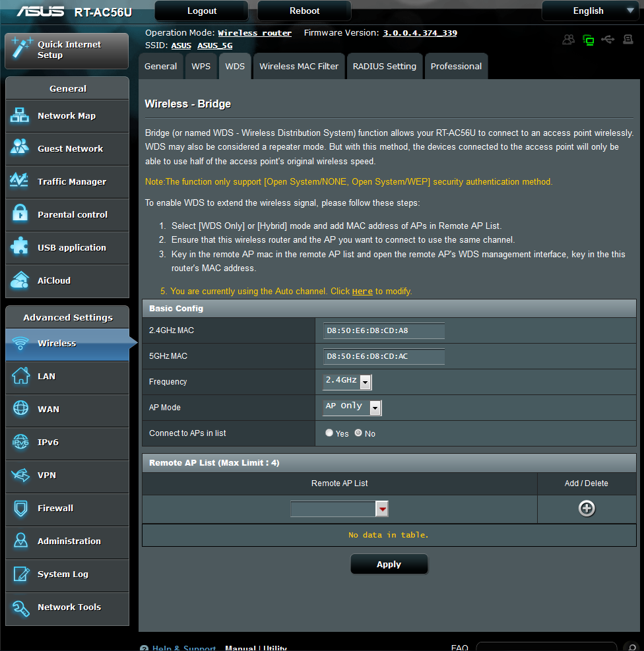Click the System Log notepad icon
Image resolution: width=644 pixels, height=651 pixels.
point(21,574)
